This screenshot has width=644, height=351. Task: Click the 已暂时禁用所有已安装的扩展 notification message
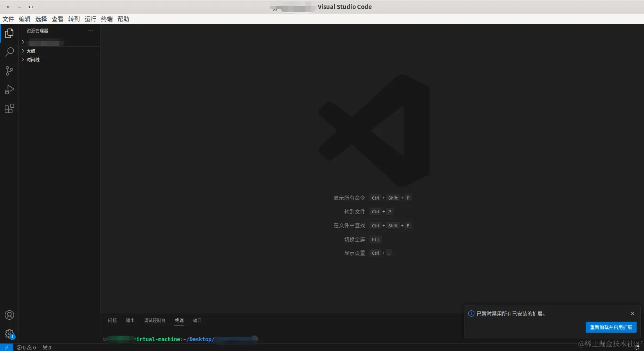click(x=511, y=314)
